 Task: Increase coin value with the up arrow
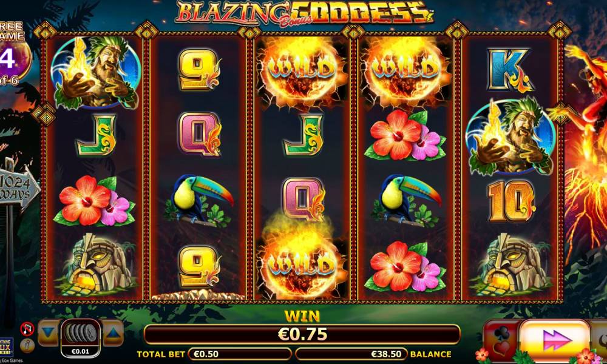(x=113, y=332)
